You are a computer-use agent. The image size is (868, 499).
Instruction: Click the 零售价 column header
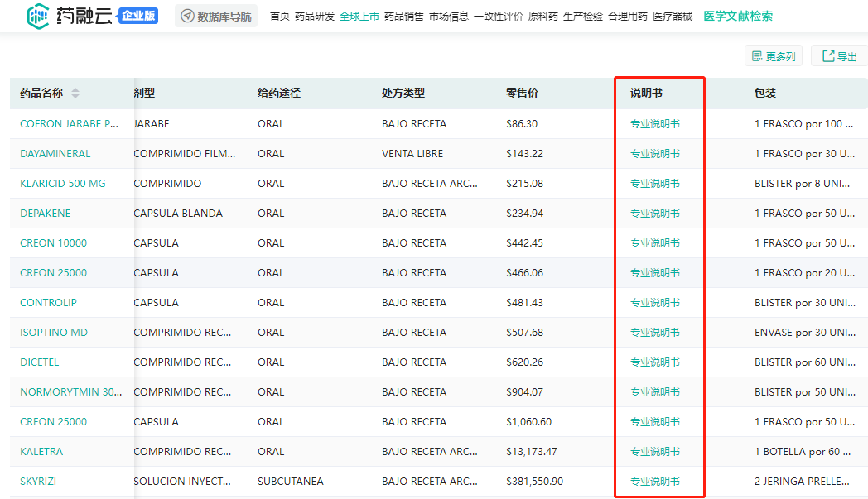click(x=522, y=93)
